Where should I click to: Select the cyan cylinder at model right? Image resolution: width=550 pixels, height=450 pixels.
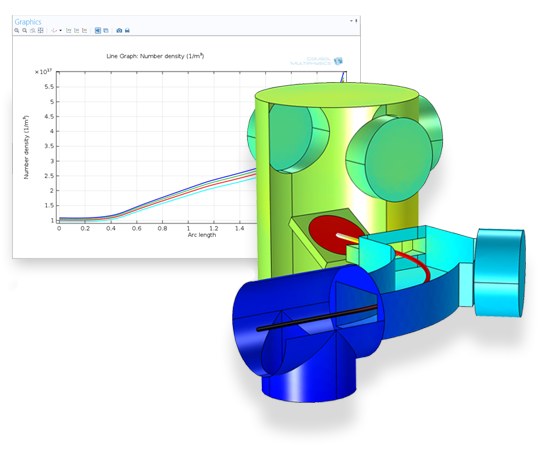[500, 273]
